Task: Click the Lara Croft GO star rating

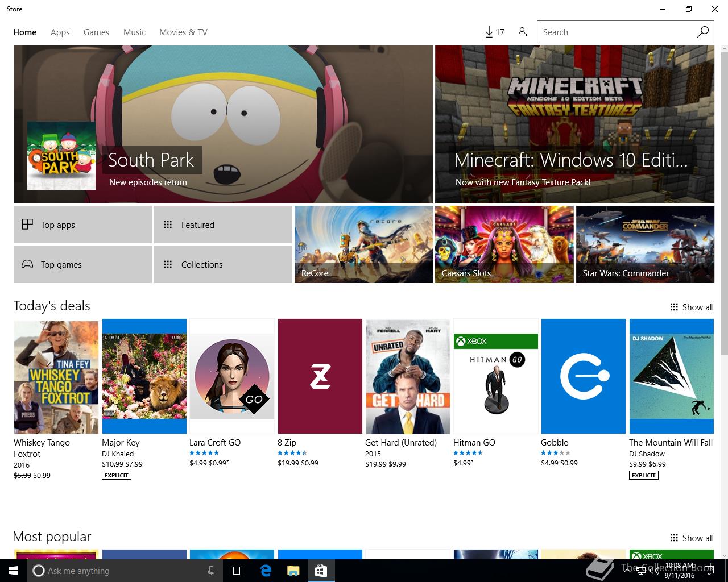Action: [204, 453]
